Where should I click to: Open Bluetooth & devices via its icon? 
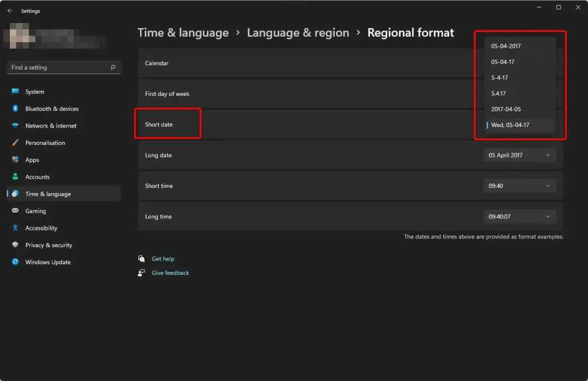click(15, 109)
